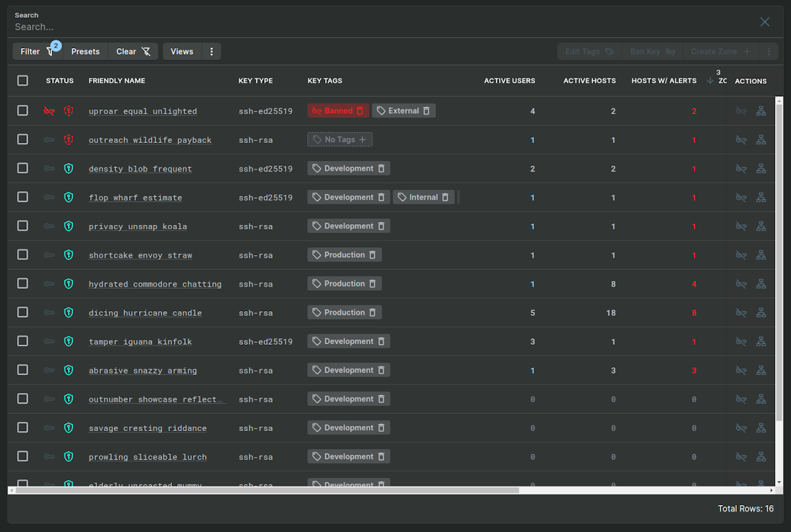Open the vertical three-dot menu beside Views
This screenshot has height=532, width=791.
pyautogui.click(x=211, y=51)
